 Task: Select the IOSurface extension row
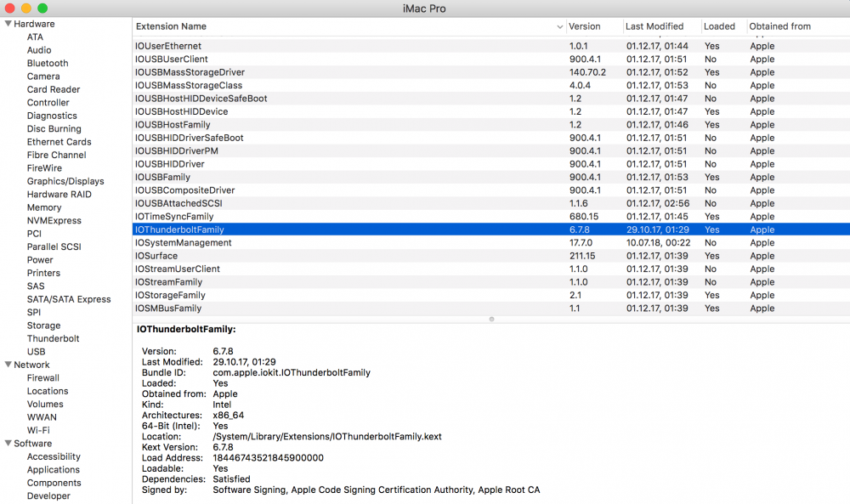491,256
